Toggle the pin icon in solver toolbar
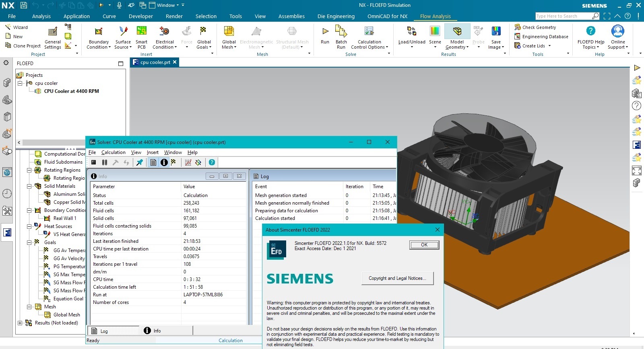This screenshot has width=644, height=349. tap(140, 162)
